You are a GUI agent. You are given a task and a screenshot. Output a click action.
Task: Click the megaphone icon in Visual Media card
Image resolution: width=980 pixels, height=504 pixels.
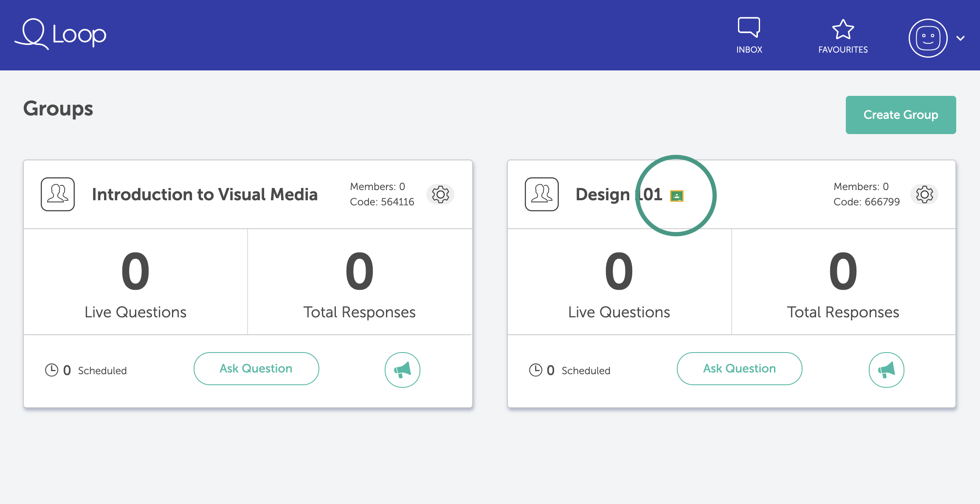[402, 370]
